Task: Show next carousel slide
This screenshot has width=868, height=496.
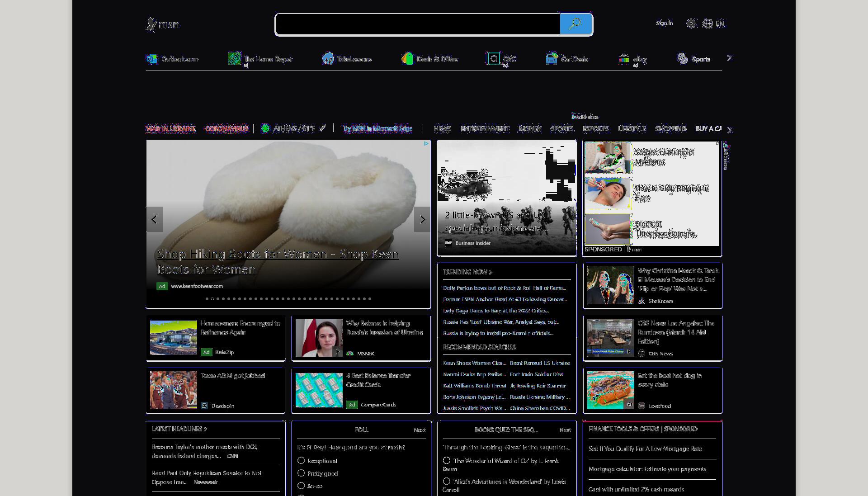Action: [x=422, y=219]
